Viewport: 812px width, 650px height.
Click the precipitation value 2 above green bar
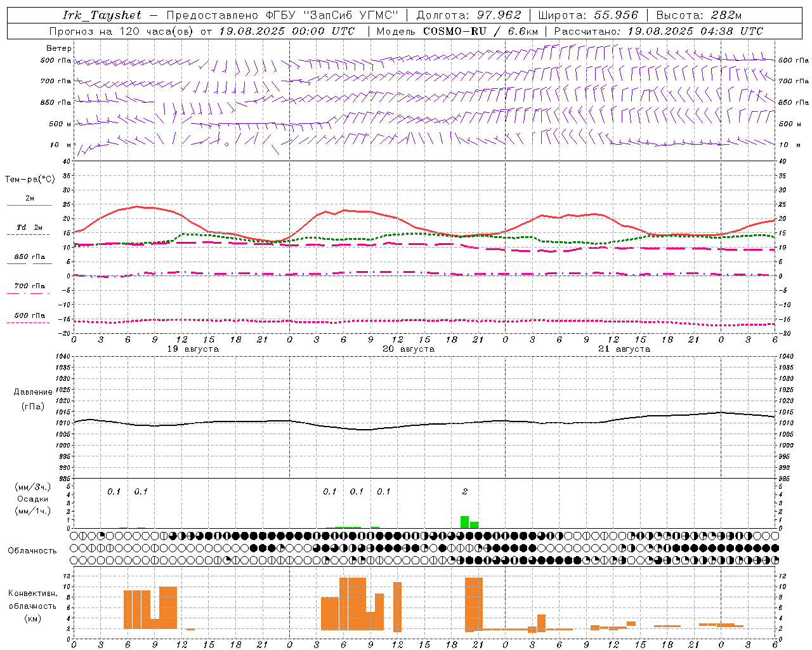(x=465, y=492)
